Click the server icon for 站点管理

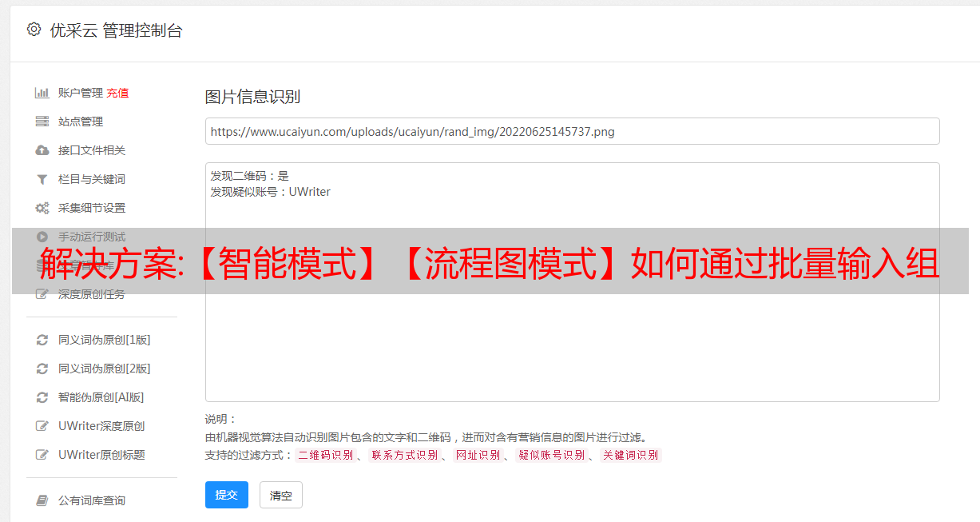(42, 122)
